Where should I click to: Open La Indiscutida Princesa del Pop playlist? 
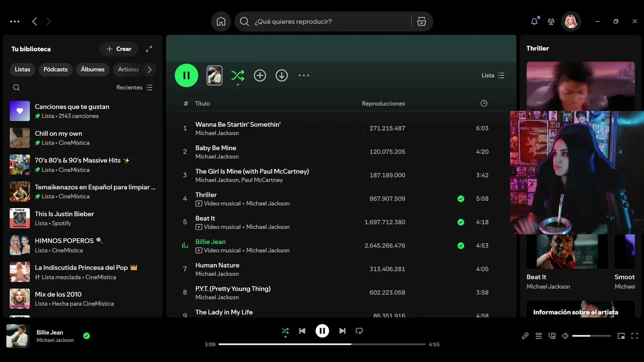[83, 271]
